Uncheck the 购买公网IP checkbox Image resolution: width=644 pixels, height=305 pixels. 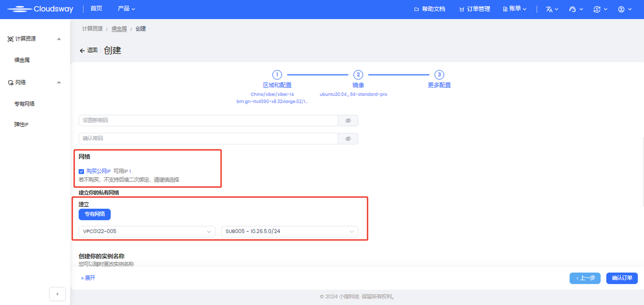coord(82,172)
